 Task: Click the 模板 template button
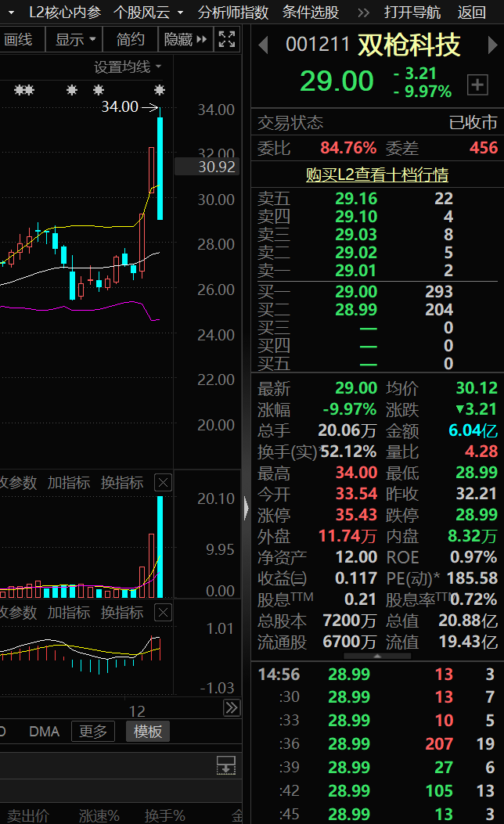tap(148, 732)
